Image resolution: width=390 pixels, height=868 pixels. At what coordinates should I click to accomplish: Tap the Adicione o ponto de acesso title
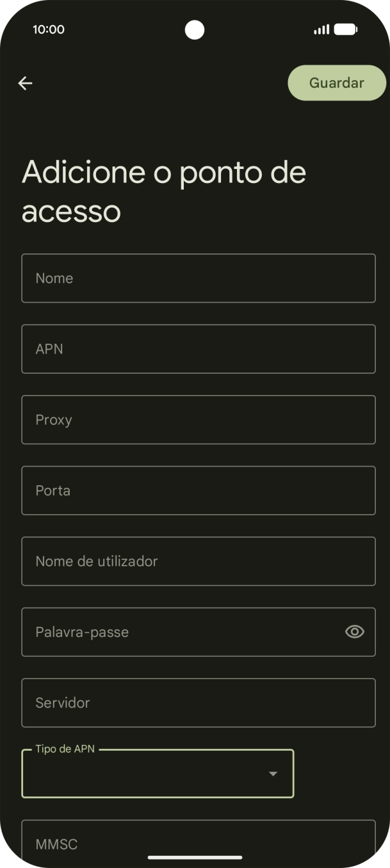164,191
